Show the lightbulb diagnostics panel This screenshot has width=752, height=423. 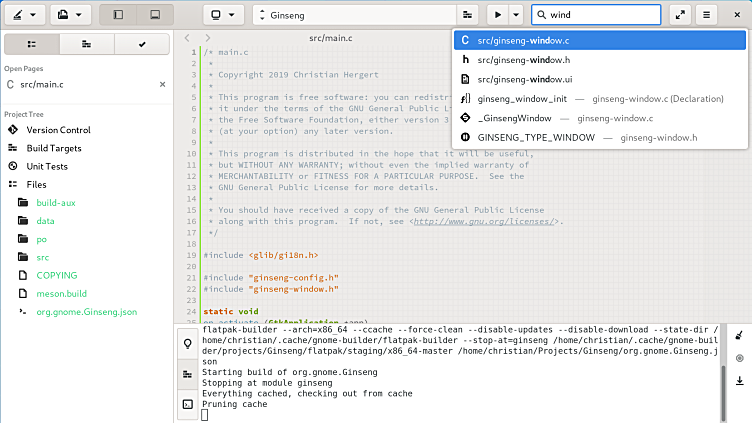coord(187,343)
